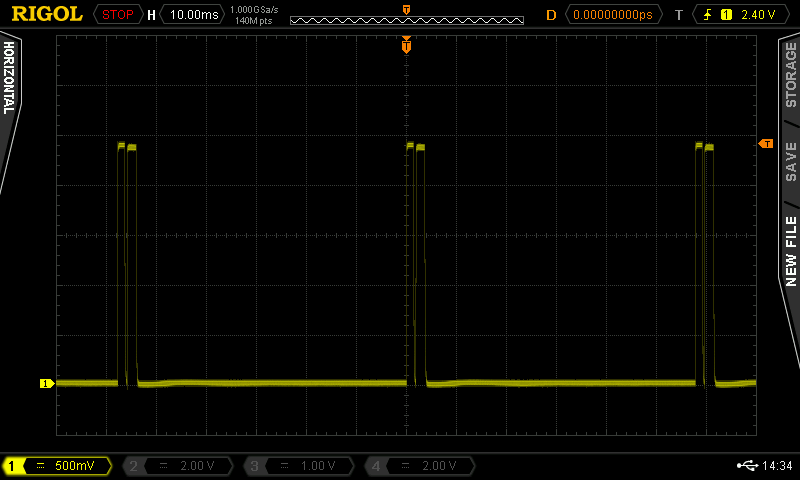800x480 pixels.
Task: Click channel 4 DC coupling icon
Action: tap(405, 466)
